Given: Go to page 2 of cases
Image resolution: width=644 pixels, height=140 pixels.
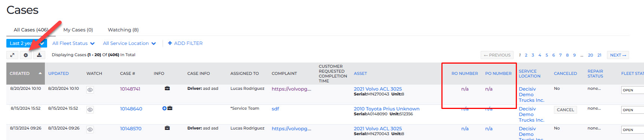Looking at the screenshot, I should pos(526,55).
